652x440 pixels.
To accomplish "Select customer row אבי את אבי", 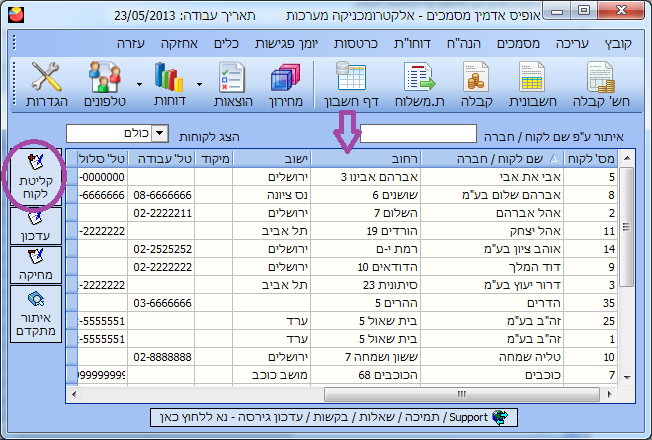I will point(341,177).
